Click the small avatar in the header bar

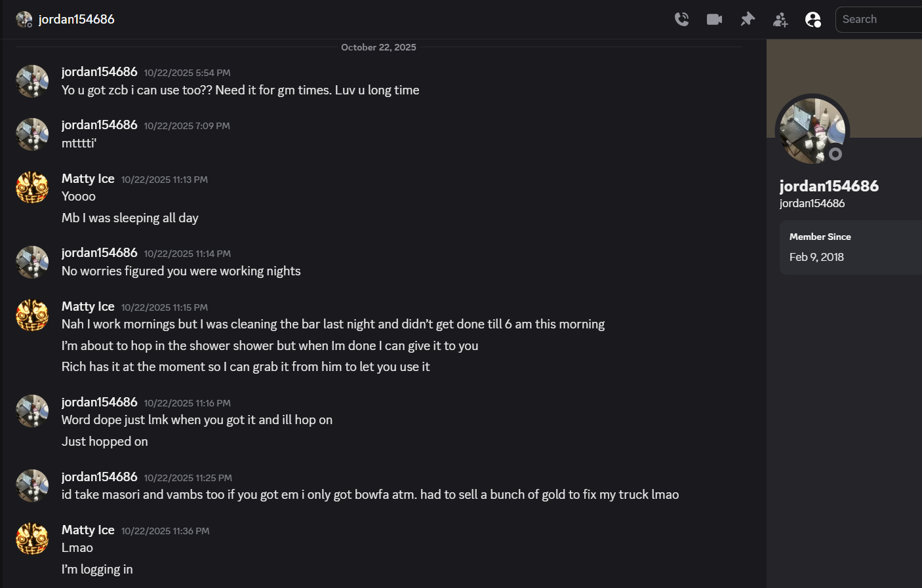pos(24,20)
